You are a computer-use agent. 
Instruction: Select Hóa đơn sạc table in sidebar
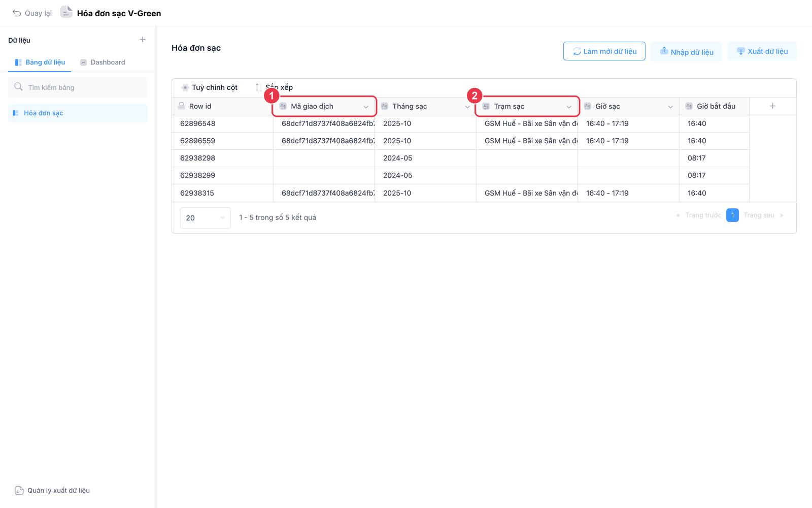point(78,113)
